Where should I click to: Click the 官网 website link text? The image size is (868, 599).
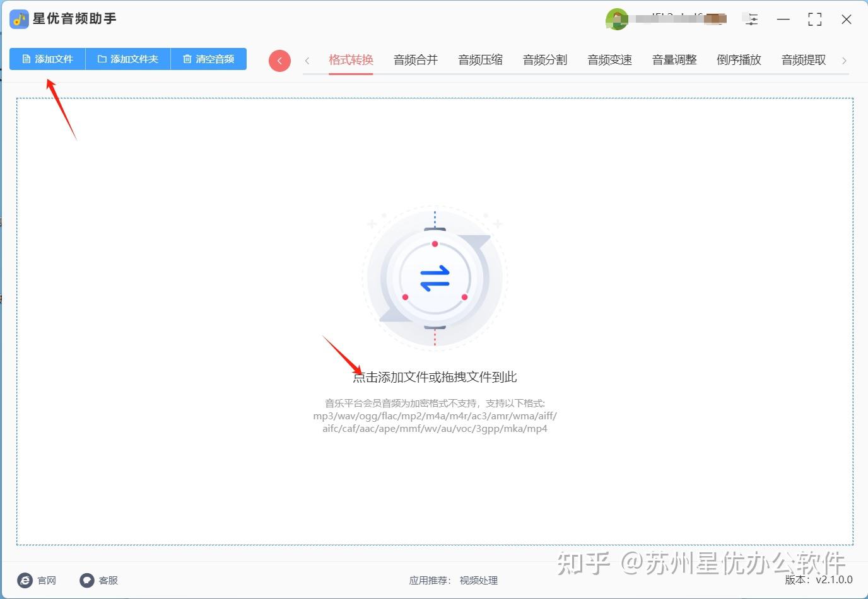(x=47, y=580)
